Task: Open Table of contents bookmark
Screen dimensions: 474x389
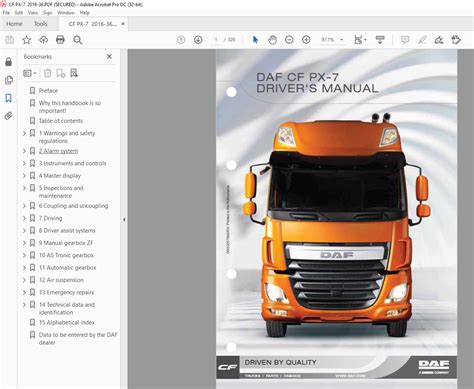Action: (61, 121)
